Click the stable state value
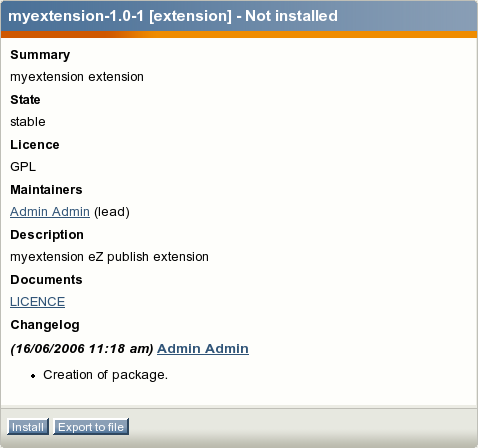 click(x=28, y=122)
